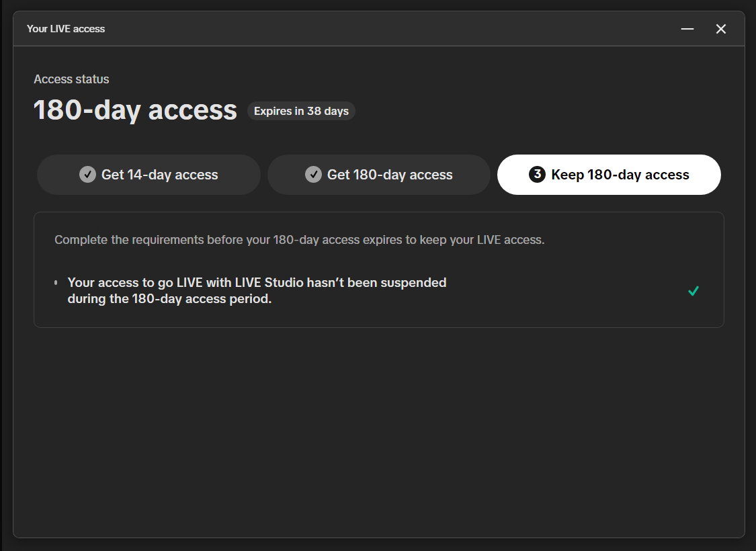Click the checkmark icon beside Get 14-day access
This screenshot has width=756, height=551.
[x=87, y=175]
